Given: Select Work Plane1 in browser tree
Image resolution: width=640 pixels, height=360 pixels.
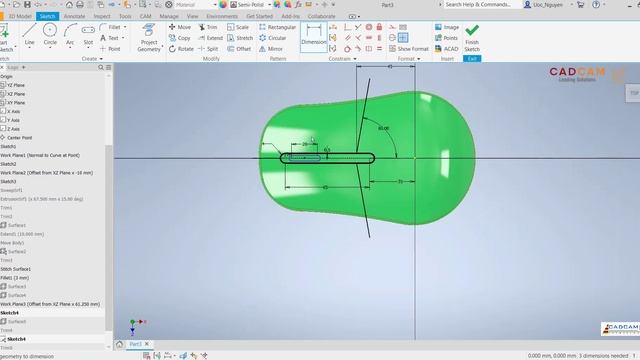Looking at the screenshot, I should [40, 155].
